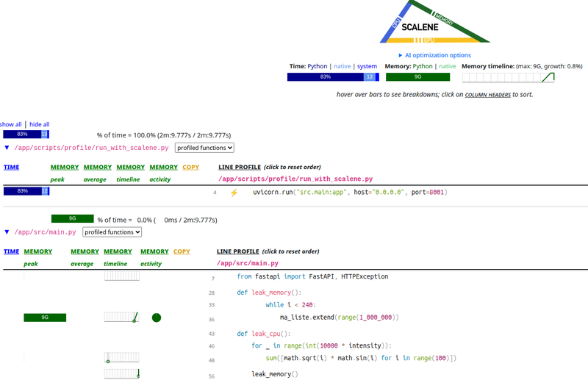588x380 pixels.
Task: Sort by MEMORY average in run_with_scalene.py table
Action: 98,168
